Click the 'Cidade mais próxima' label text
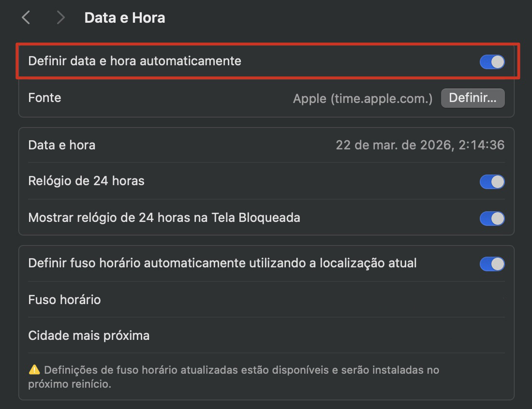Viewport: 532px width, 409px height. tap(89, 336)
